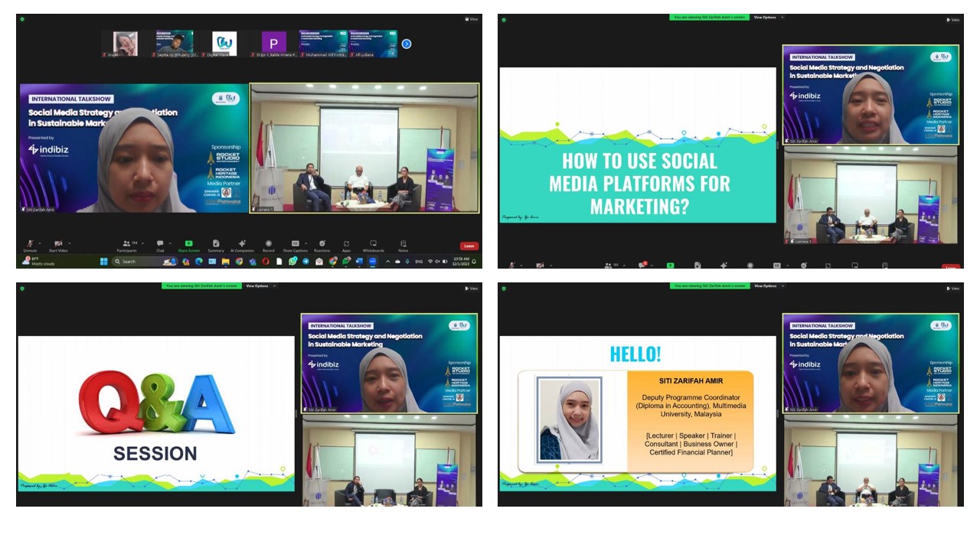This screenshot has height=551, width=980.
Task: Click the Siti Zarifah Amir profile photo on slide
Action: (x=567, y=419)
